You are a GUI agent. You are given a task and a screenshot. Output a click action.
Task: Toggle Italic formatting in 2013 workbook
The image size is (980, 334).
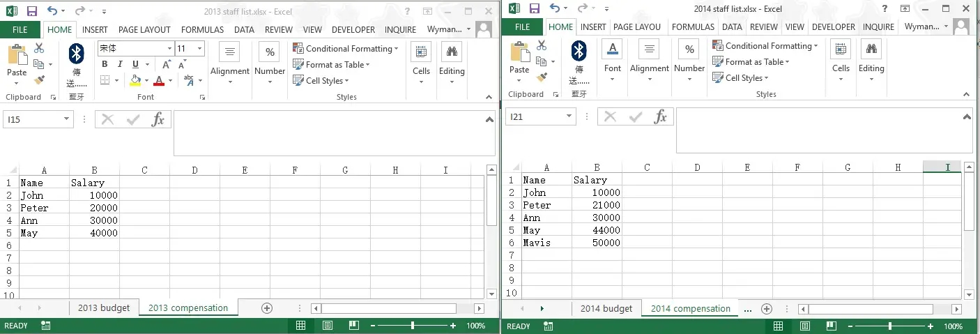coord(120,64)
